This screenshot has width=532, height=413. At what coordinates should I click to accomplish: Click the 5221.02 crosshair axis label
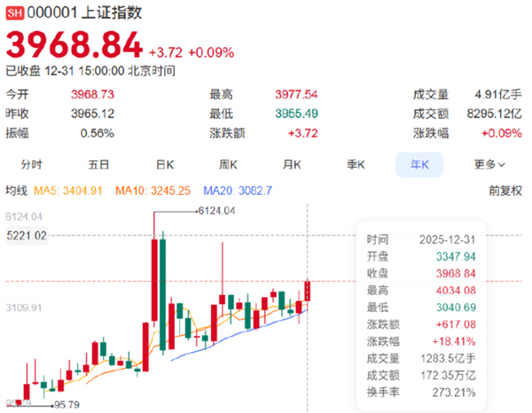(x=27, y=236)
